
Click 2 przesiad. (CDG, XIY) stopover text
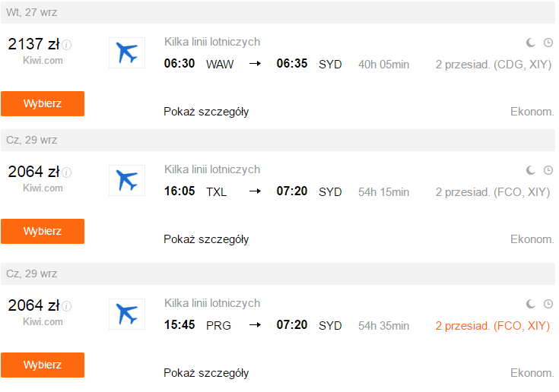click(494, 65)
